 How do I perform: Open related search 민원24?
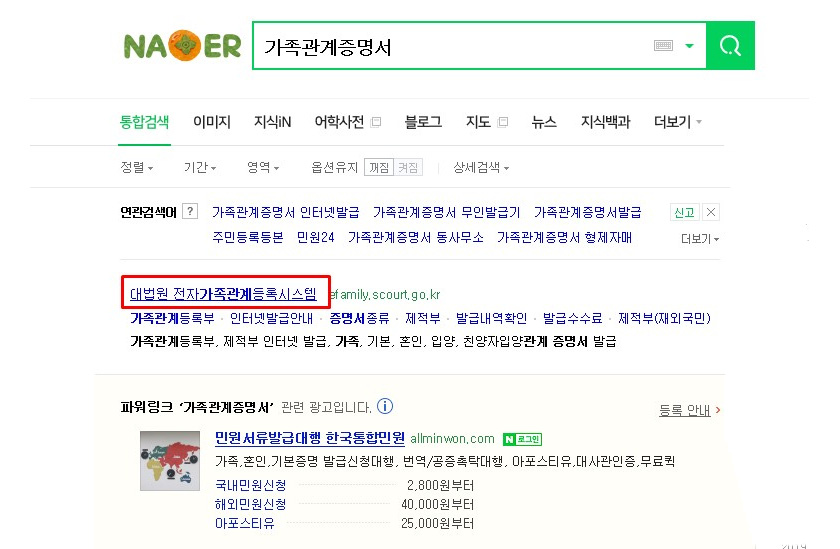[316, 237]
